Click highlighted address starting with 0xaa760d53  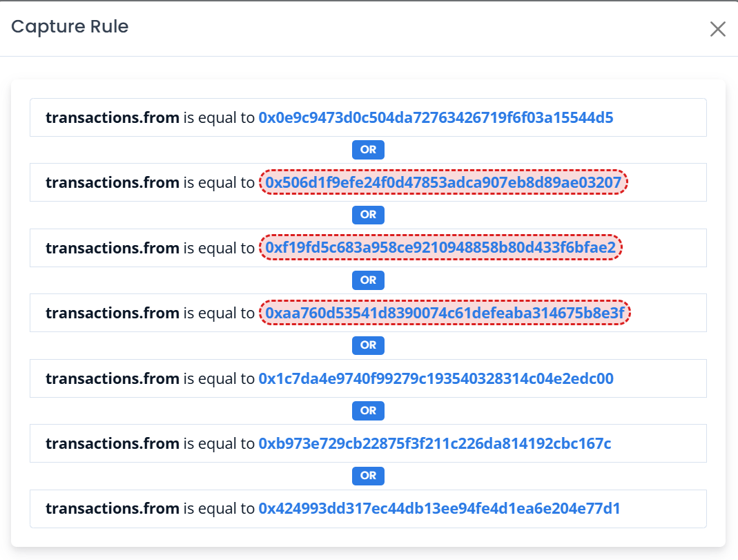[445, 313]
